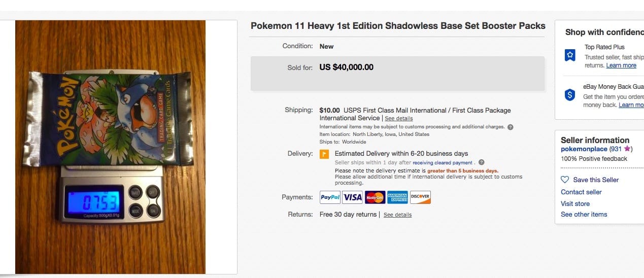Open the Visit store link
Viewport: 644px width, 278px height.
575,203
